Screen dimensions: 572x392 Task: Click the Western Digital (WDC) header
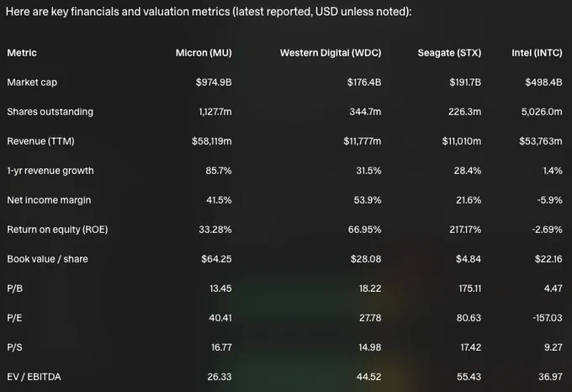click(x=331, y=53)
